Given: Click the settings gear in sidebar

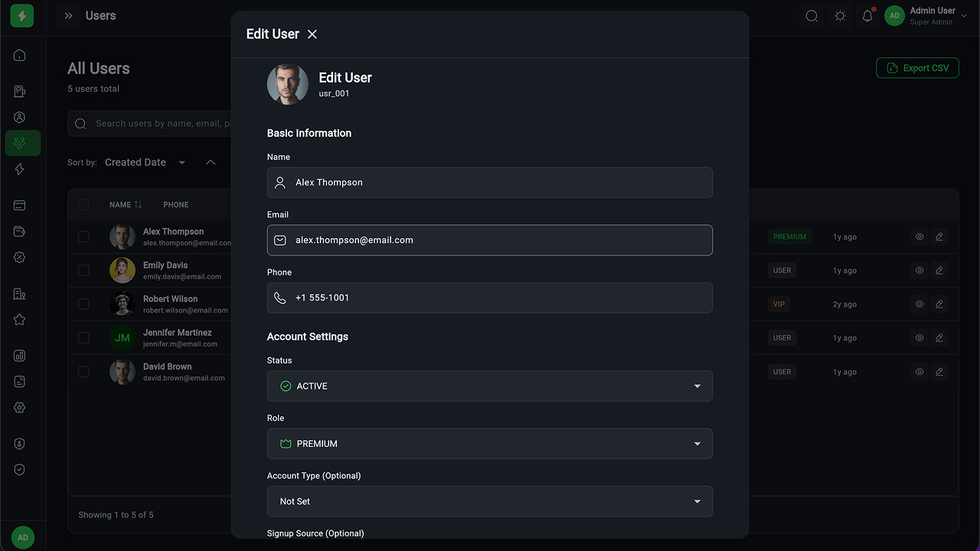Looking at the screenshot, I should (x=20, y=408).
